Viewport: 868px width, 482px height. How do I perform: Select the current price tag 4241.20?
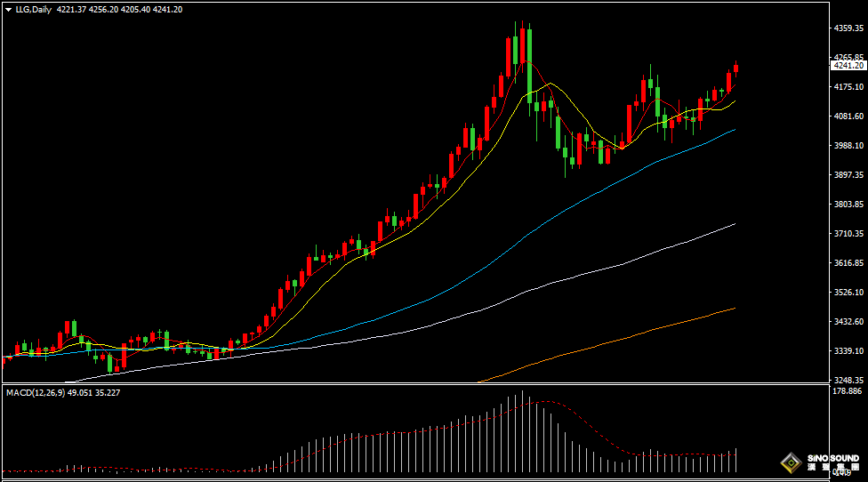tap(848, 65)
